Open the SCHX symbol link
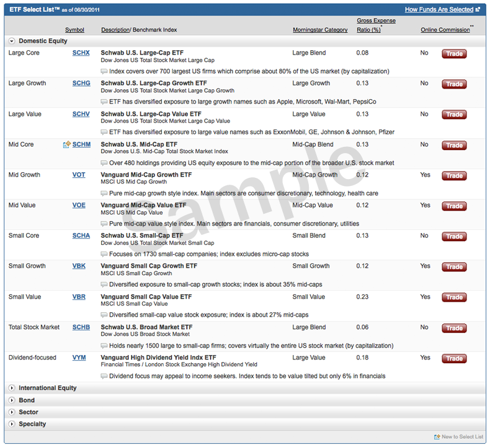This screenshot has width=490, height=448. point(81,53)
